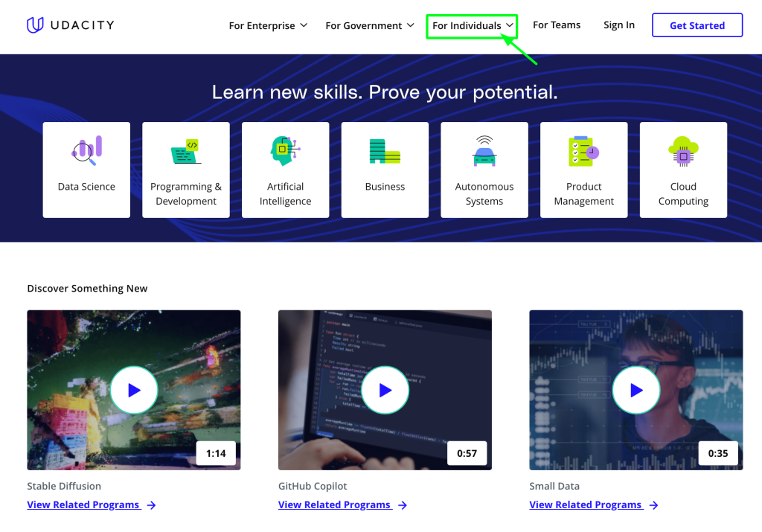Image resolution: width=762 pixels, height=532 pixels.
Task: Select the Business buildings icon
Action: 385,151
